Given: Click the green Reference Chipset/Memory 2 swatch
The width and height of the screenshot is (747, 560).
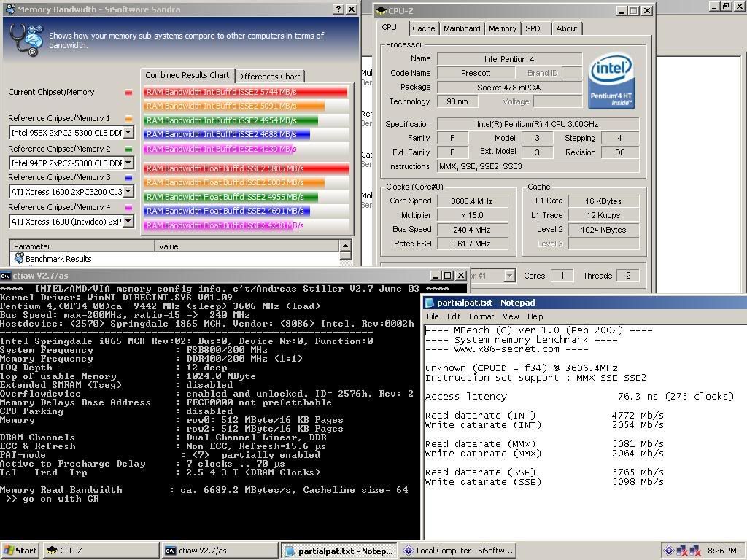Looking at the screenshot, I should click(128, 149).
